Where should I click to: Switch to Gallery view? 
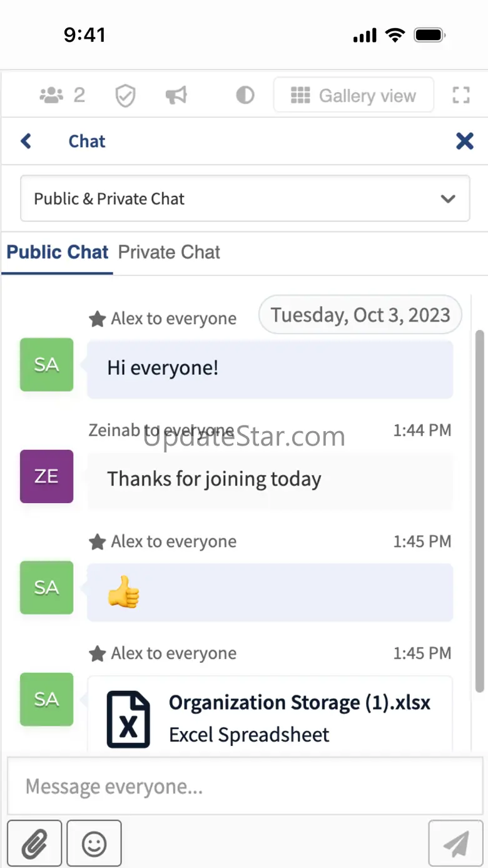point(353,95)
